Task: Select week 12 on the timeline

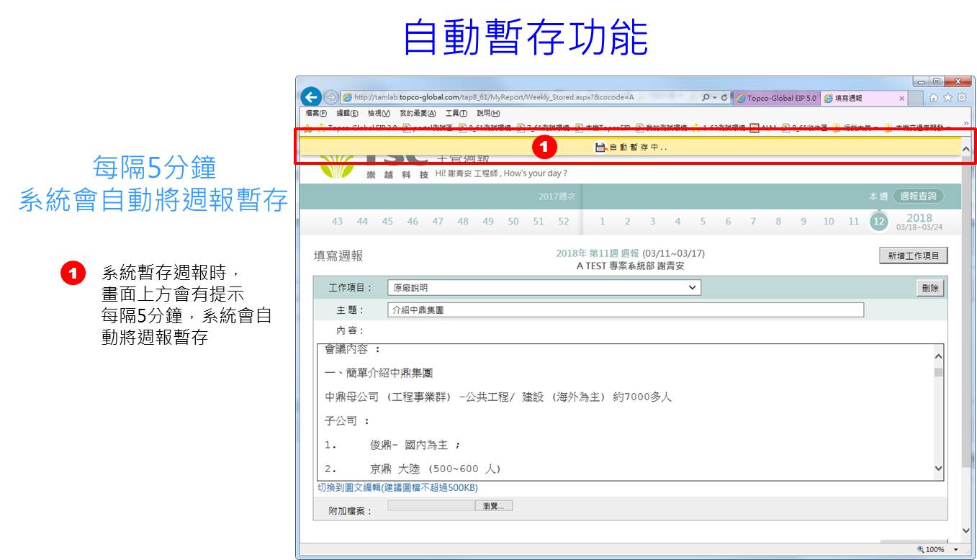Action: 878,222
